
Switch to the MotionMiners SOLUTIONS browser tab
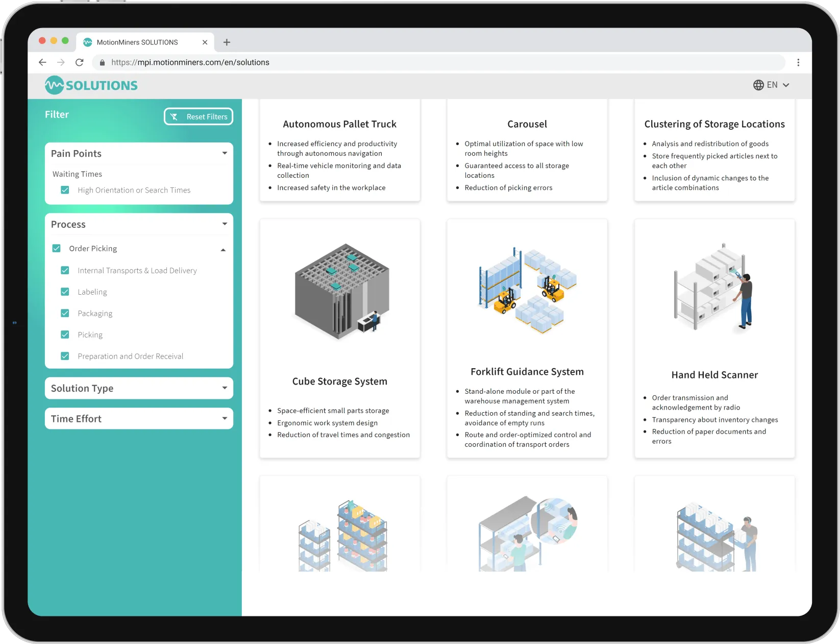tap(138, 42)
